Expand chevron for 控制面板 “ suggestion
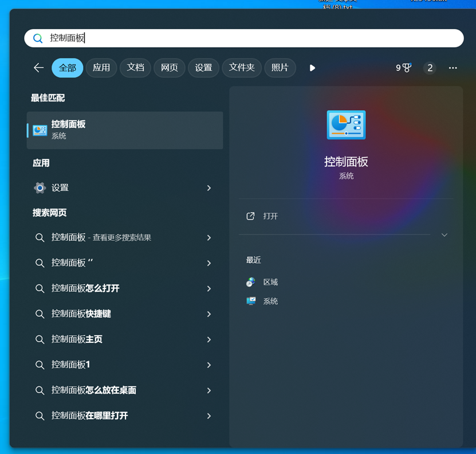The width and height of the screenshot is (476, 454). point(209,263)
